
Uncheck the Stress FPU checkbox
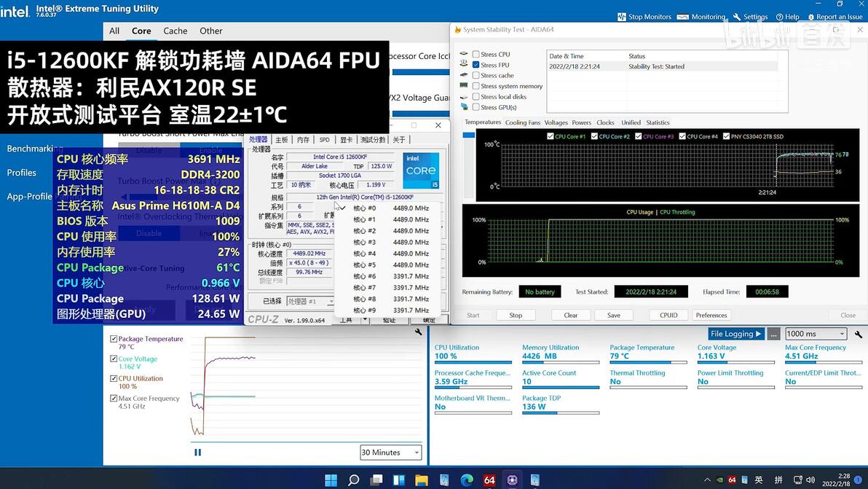click(x=476, y=65)
